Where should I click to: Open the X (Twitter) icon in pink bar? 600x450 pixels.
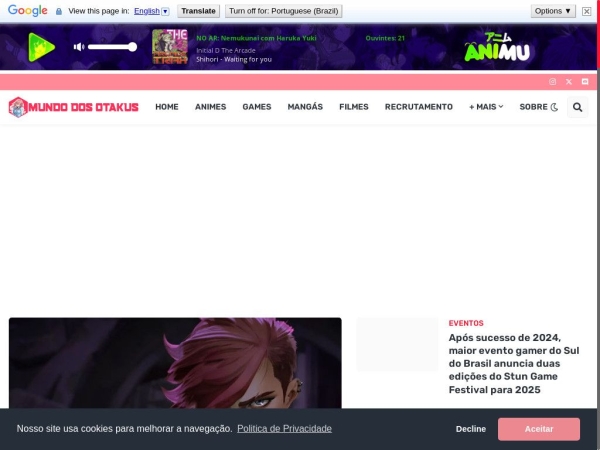point(569,82)
